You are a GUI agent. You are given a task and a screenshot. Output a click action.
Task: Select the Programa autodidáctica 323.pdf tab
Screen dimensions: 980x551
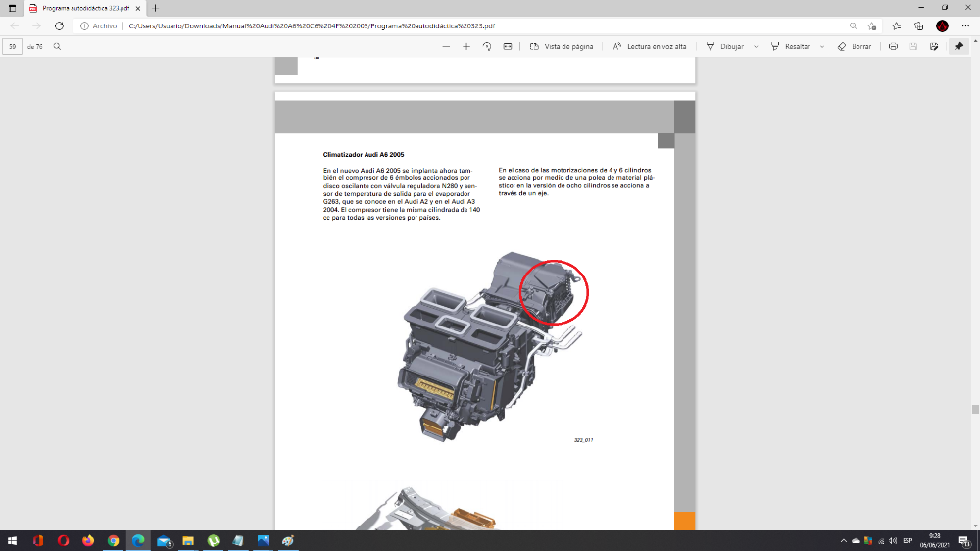click(84, 8)
